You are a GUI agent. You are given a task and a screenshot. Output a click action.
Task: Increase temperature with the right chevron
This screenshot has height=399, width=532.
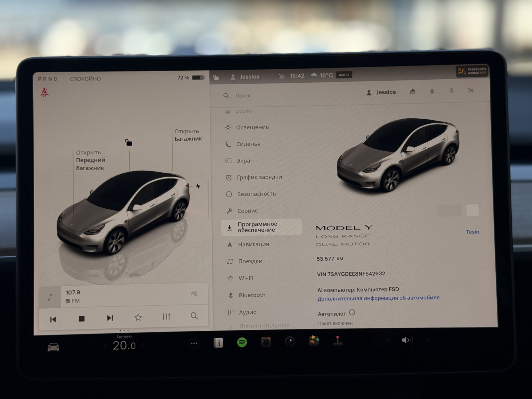tap(144, 345)
